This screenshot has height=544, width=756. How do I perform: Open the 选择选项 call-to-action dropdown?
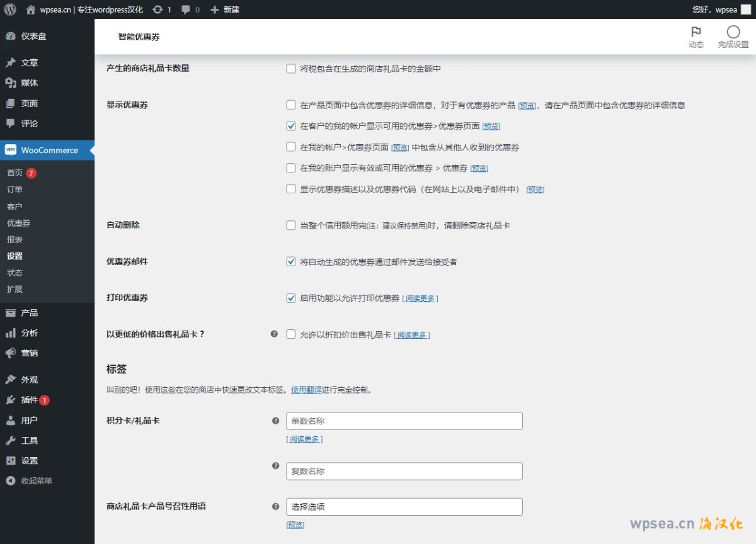[x=404, y=507]
